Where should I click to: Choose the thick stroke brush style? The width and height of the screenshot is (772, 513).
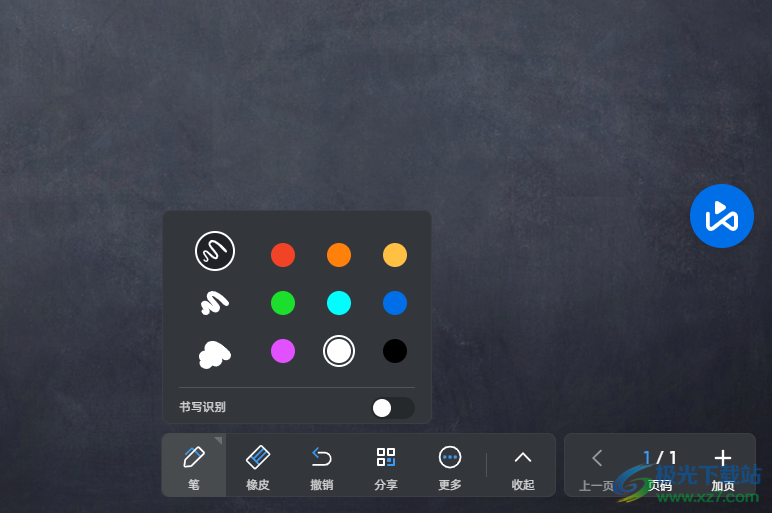click(x=214, y=352)
